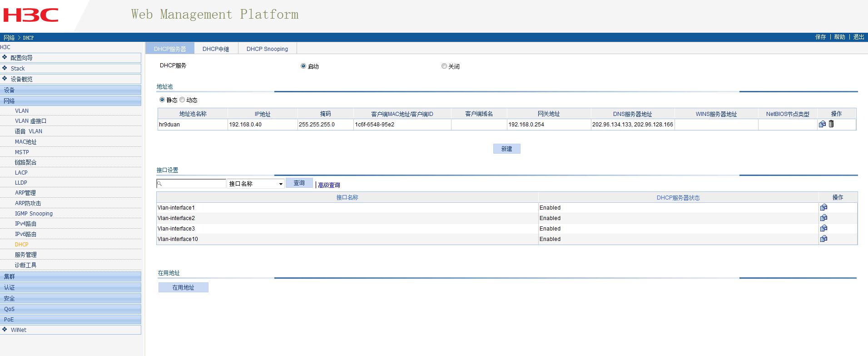The width and height of the screenshot is (868, 356).
Task: Click 帮助 in the top bar
Action: (839, 37)
